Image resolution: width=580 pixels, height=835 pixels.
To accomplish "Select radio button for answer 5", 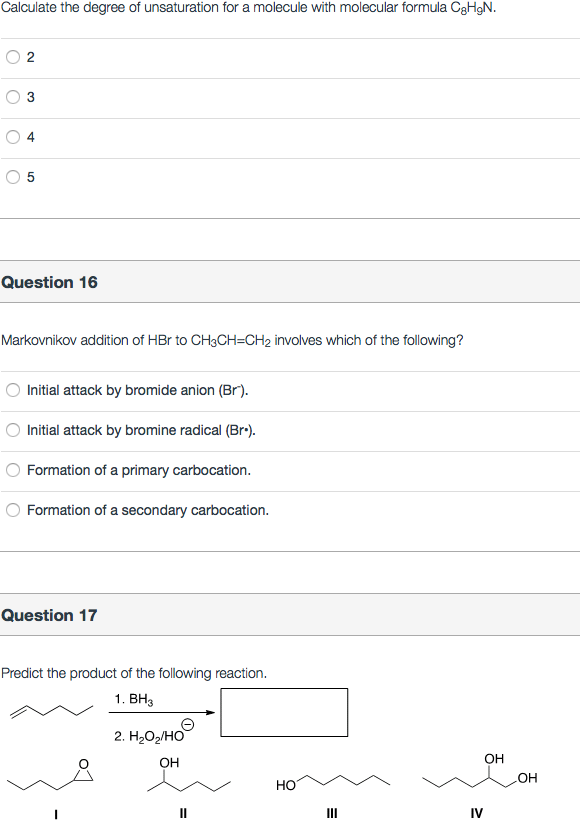I will coord(12,177).
